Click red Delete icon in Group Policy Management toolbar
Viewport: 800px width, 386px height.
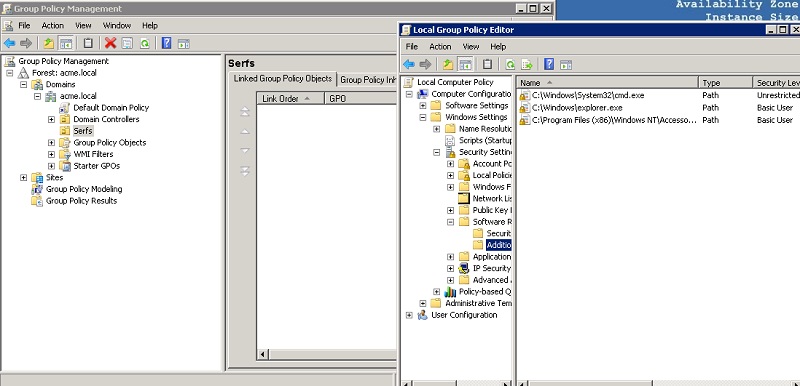click(x=110, y=43)
